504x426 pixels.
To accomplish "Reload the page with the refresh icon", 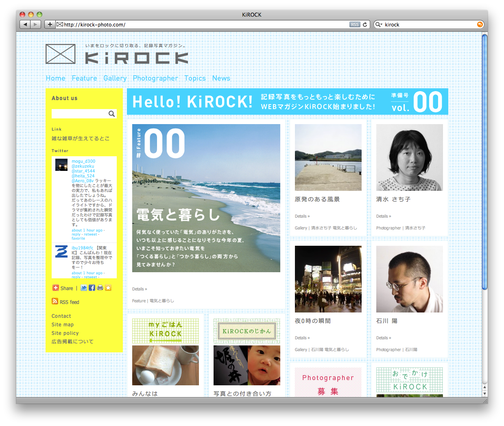I will click(365, 24).
